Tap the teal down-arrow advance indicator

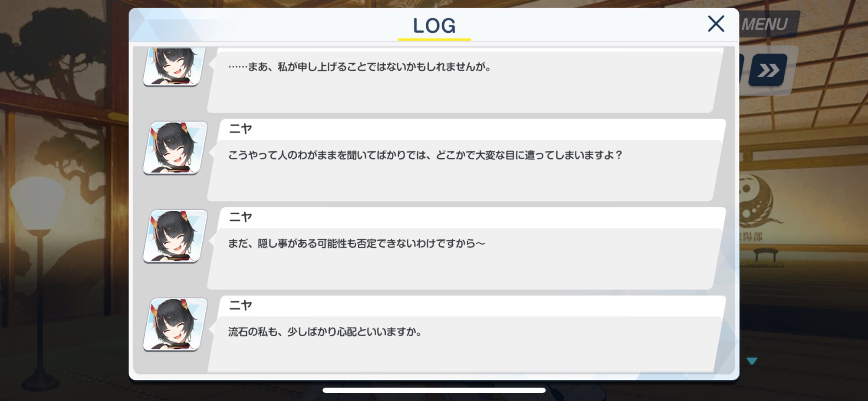[752, 361]
